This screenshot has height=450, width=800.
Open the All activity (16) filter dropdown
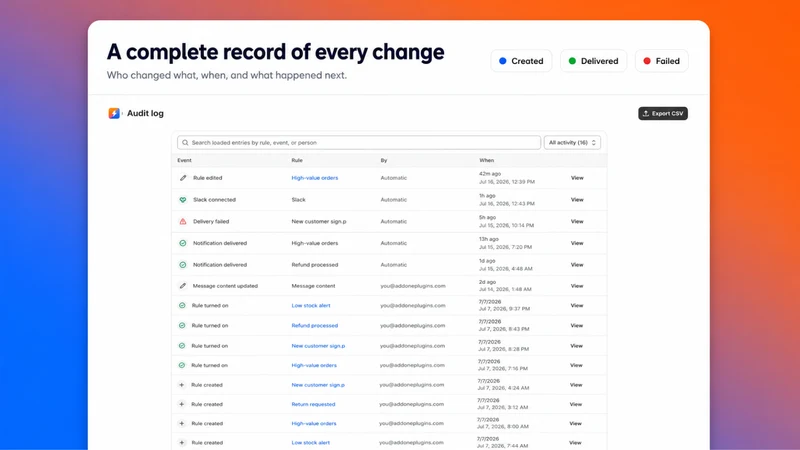coord(572,142)
